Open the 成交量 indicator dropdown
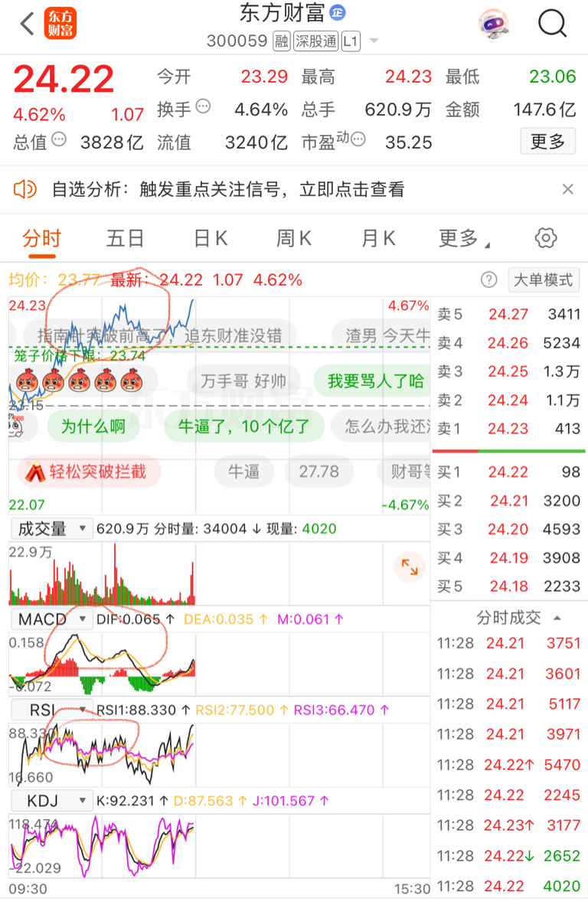This screenshot has height=911, width=588. point(52,529)
